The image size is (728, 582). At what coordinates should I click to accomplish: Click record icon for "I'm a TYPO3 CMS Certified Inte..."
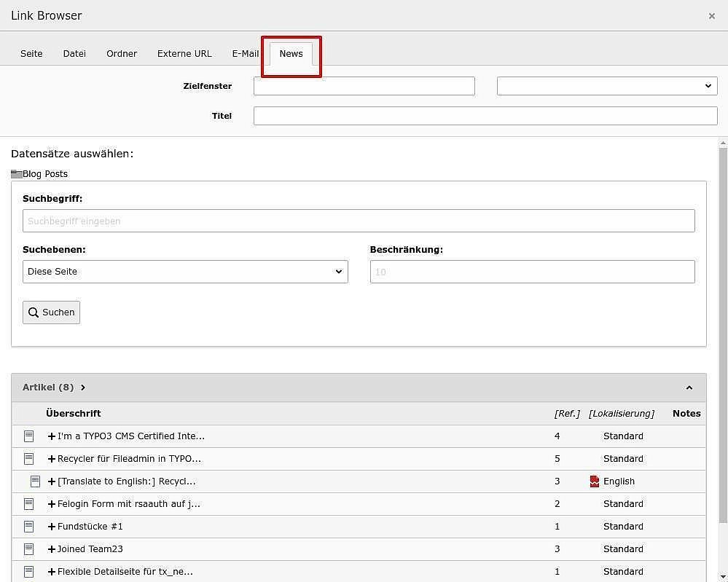click(28, 436)
